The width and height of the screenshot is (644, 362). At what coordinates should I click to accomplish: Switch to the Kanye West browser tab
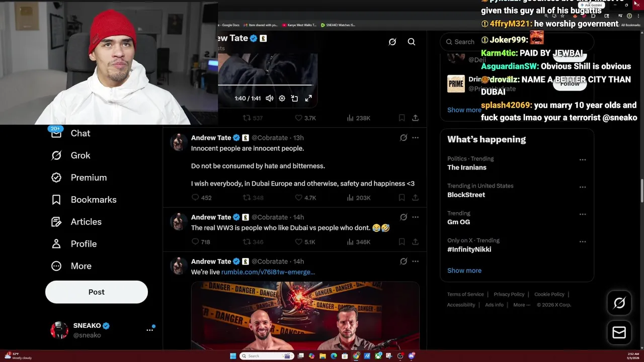pyautogui.click(x=300, y=25)
